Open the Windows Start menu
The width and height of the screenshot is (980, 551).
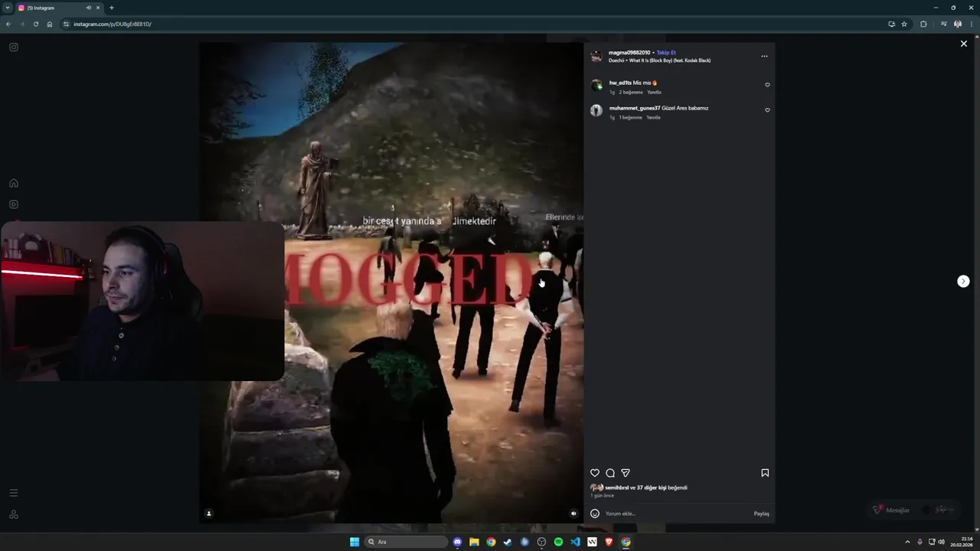pyautogui.click(x=354, y=542)
